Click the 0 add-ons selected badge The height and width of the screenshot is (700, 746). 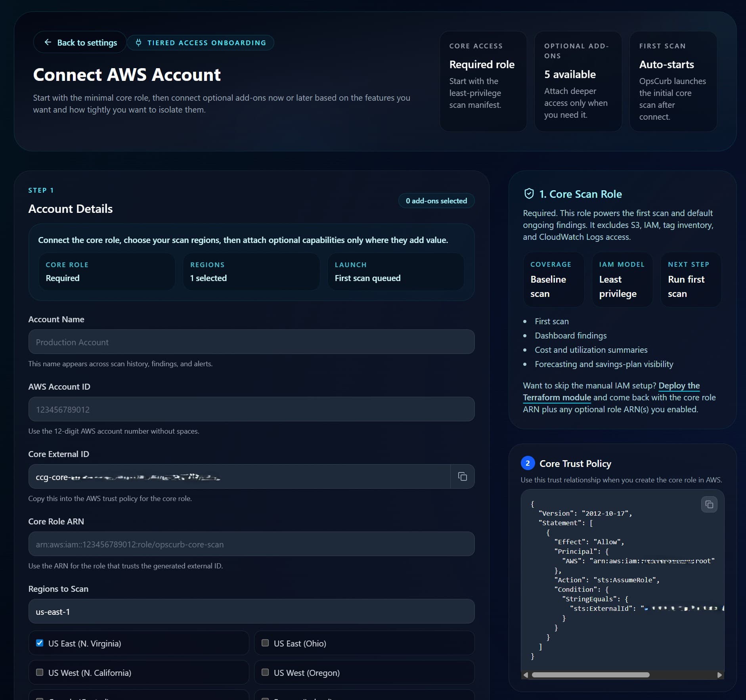[x=436, y=201]
